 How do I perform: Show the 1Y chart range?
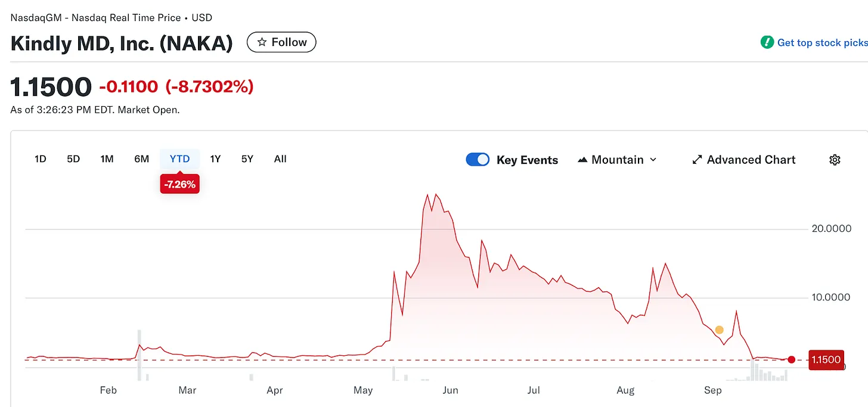215,159
